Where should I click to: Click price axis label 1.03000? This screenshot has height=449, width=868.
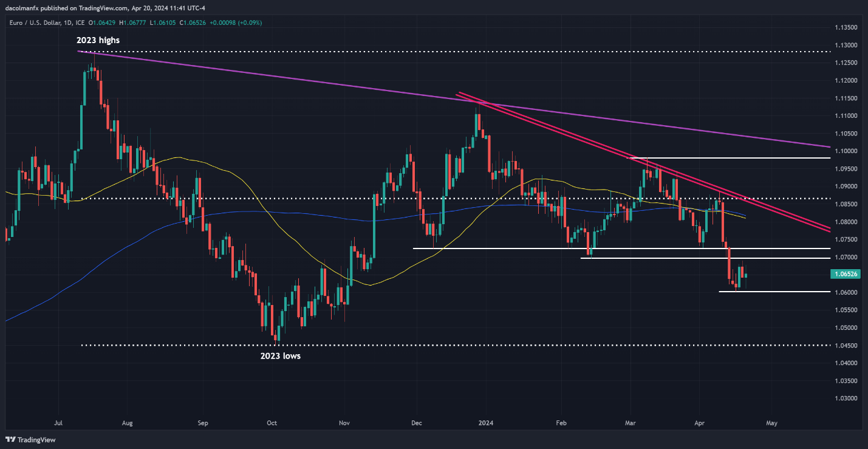(x=846, y=399)
